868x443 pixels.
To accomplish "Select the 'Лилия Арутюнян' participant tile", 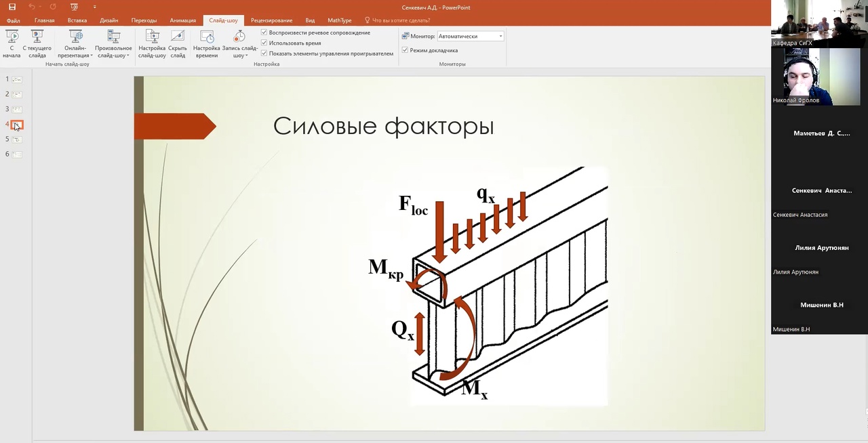I will click(x=819, y=248).
